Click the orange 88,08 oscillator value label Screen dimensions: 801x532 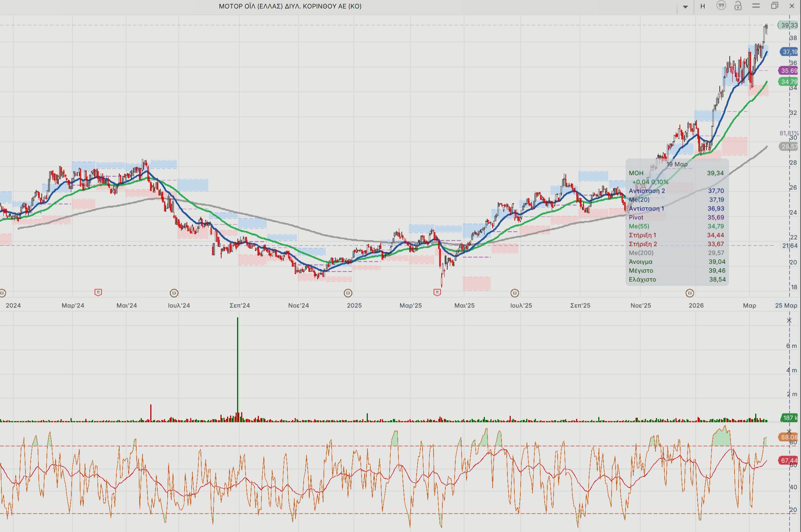point(788,437)
